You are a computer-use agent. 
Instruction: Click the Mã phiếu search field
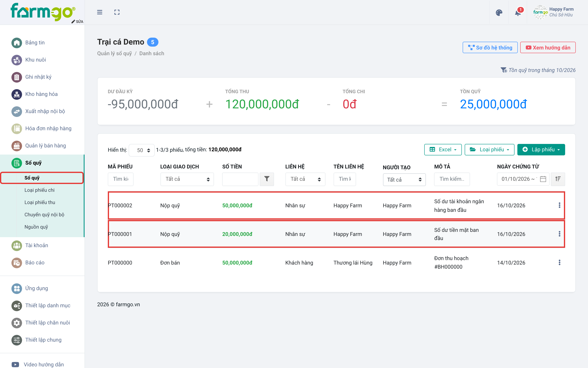click(x=120, y=179)
